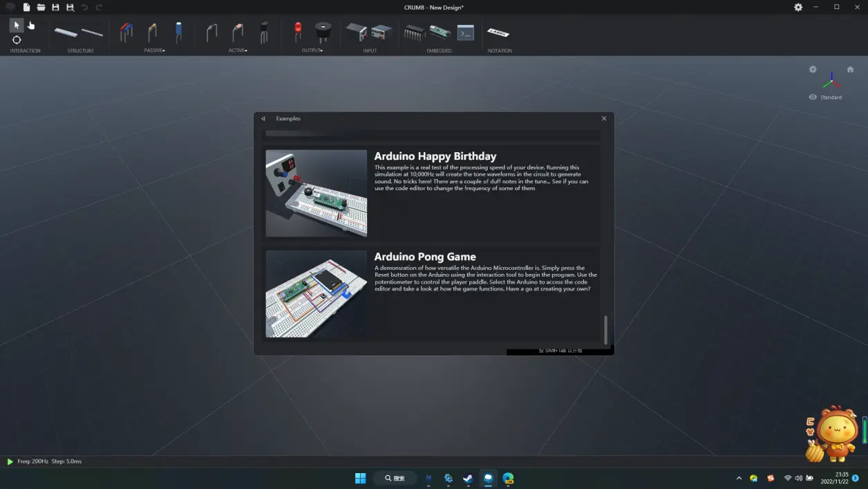Add a Label from Notation

coord(498,33)
